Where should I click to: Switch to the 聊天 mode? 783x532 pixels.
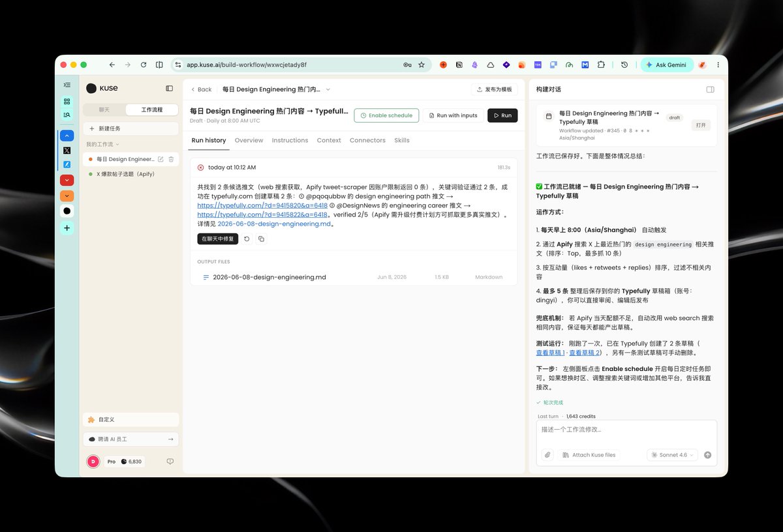pyautogui.click(x=104, y=110)
